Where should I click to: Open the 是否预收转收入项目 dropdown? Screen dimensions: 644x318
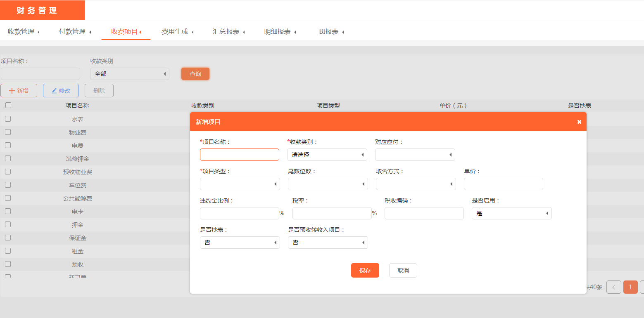click(328, 243)
